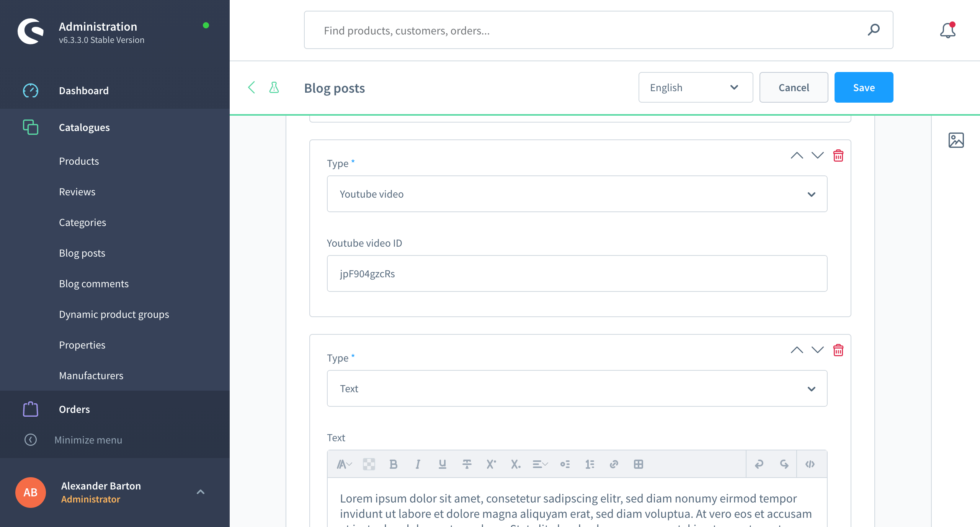Screen dimensions: 980x527
Task: Open the Youtube video type dropdown
Action: 577,194
